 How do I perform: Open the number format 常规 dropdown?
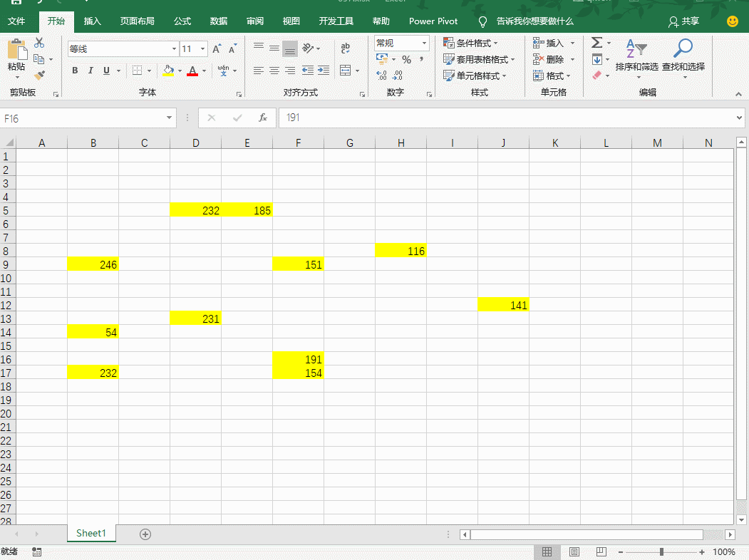[424, 43]
